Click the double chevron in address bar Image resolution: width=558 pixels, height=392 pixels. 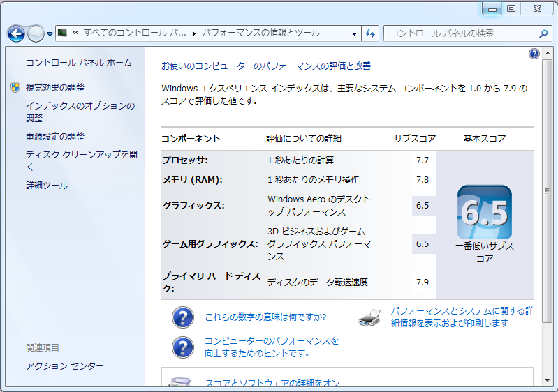coord(75,33)
